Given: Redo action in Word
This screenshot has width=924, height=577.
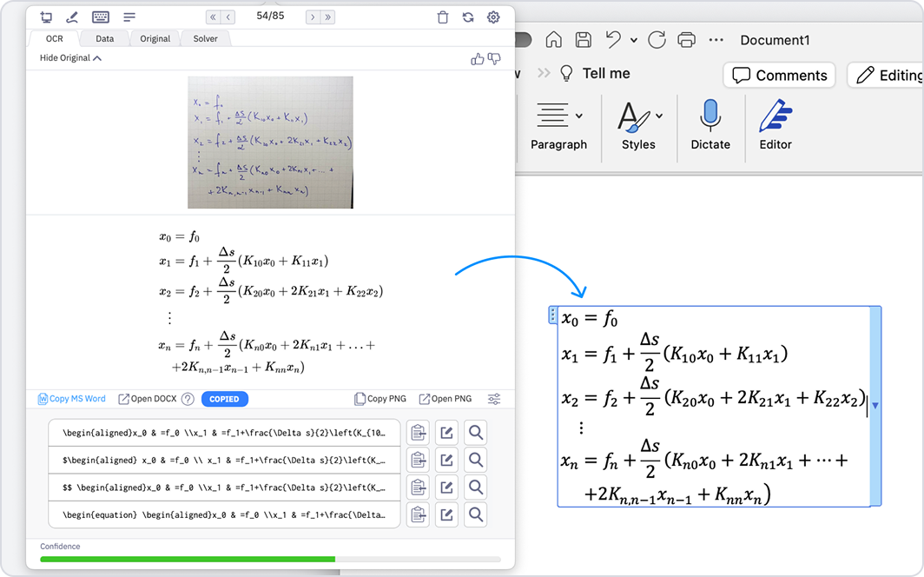Looking at the screenshot, I should [x=657, y=39].
